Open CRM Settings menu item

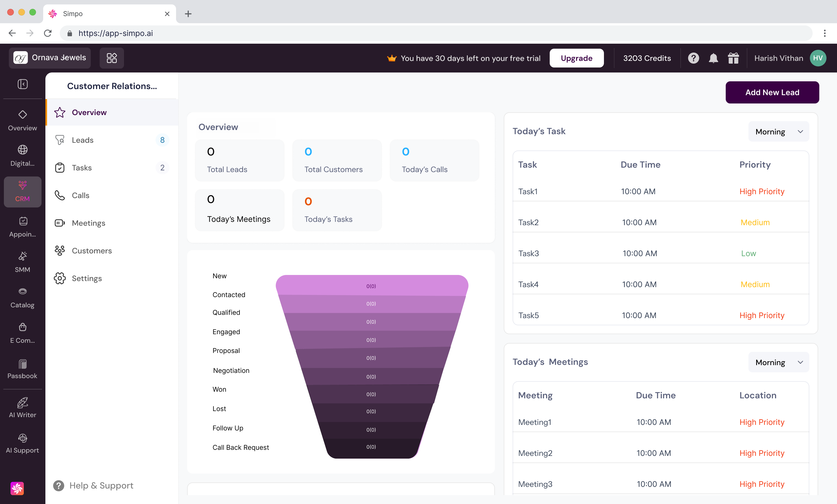point(87,278)
